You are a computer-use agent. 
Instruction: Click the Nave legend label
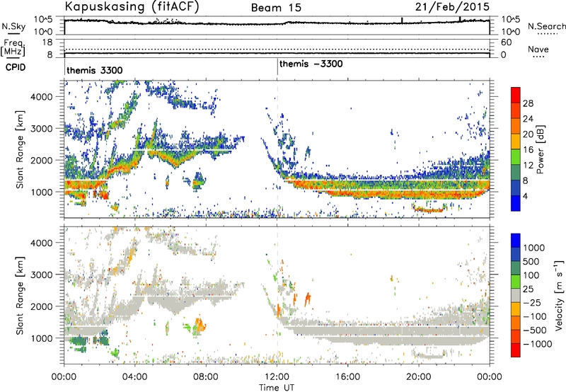(x=538, y=49)
